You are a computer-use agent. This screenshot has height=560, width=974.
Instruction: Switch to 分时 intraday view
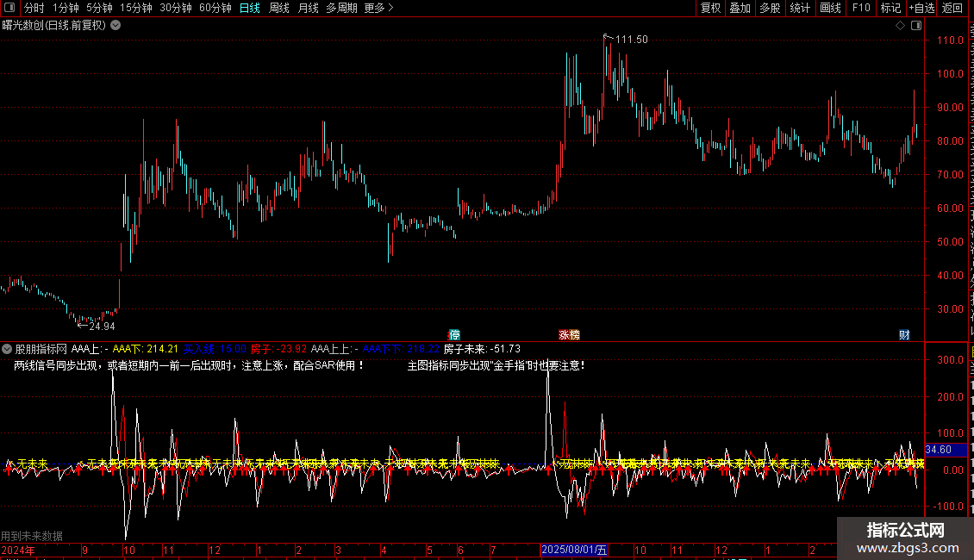pos(34,8)
